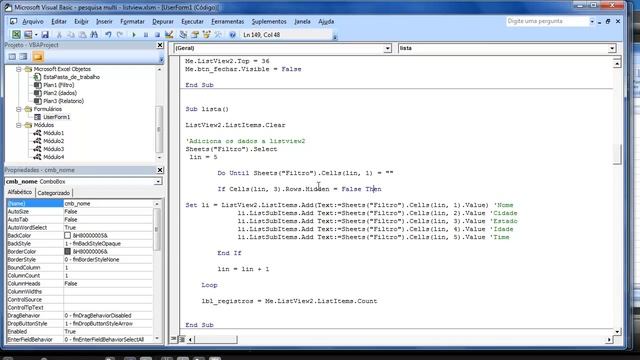Open the Inserir menu
The image size is (640, 360).
tap(104, 22)
